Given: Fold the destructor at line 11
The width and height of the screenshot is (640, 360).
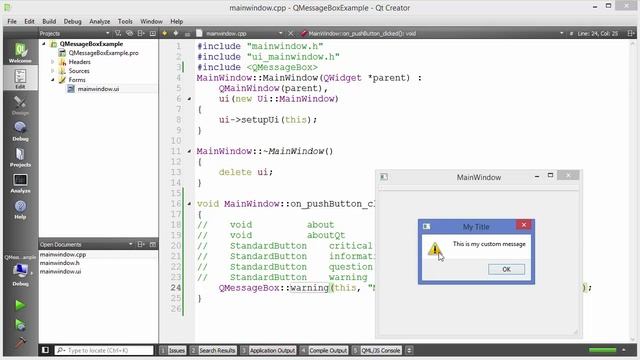Looking at the screenshot, I should point(189,151).
